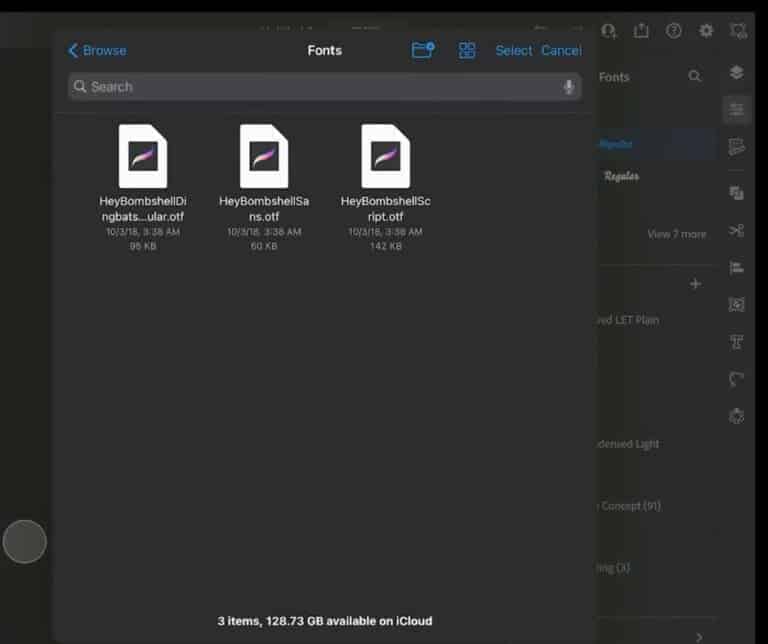Screen dimensions: 768x644
Task: Click the scissors cut icon in sidebar
Action: pyautogui.click(x=737, y=231)
